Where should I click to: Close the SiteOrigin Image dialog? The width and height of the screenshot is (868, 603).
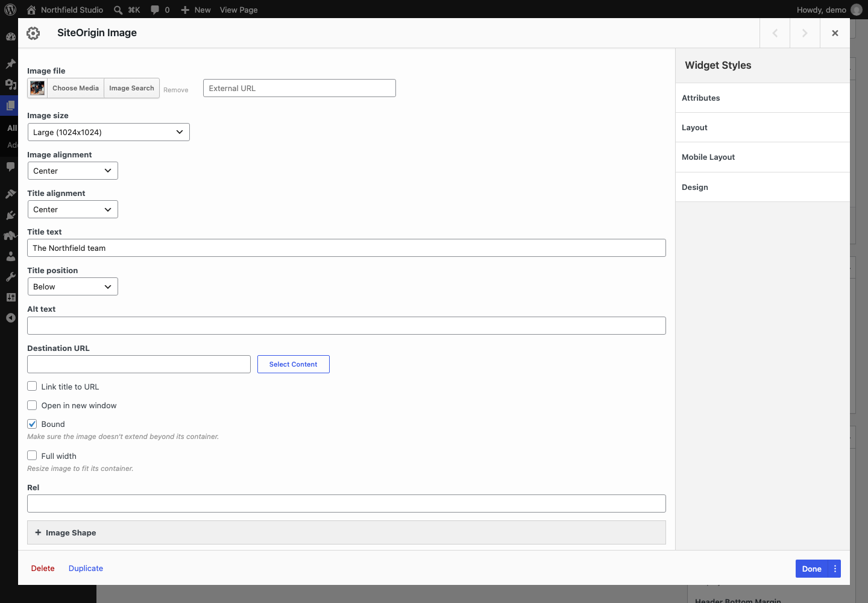click(x=835, y=33)
